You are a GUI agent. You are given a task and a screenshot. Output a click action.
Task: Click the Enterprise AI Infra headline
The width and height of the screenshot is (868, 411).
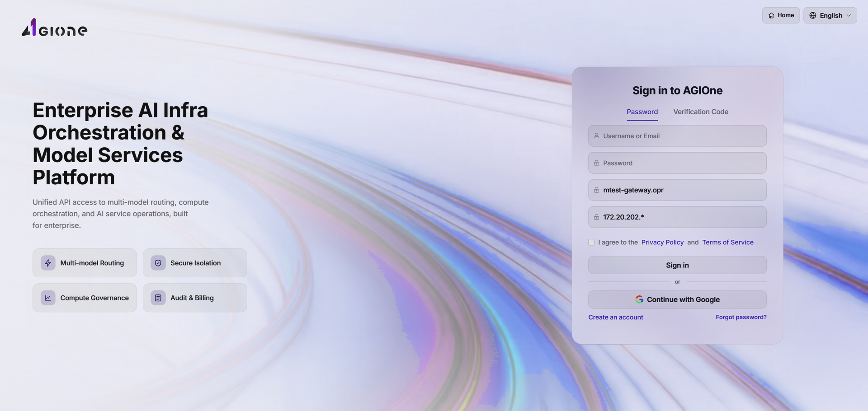point(120,144)
